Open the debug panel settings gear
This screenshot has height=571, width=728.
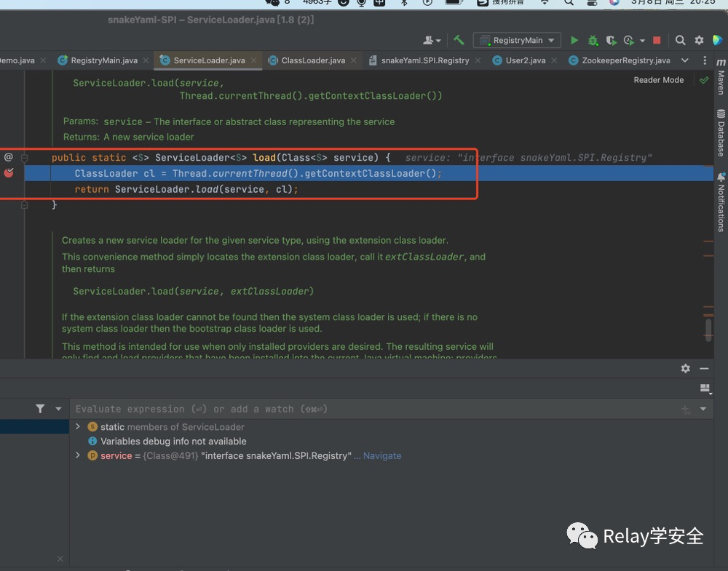(x=685, y=368)
